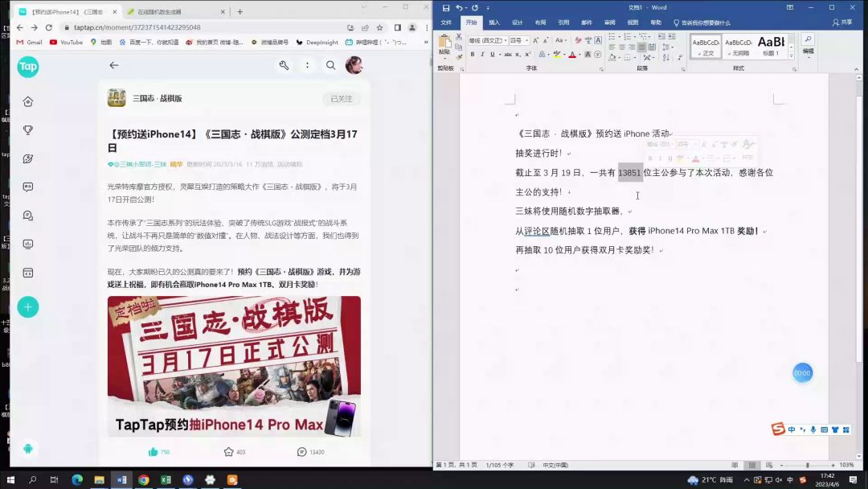This screenshot has width=868, height=489.
Task: Expand the Word styles gallery
Action: pyautogui.click(x=792, y=56)
